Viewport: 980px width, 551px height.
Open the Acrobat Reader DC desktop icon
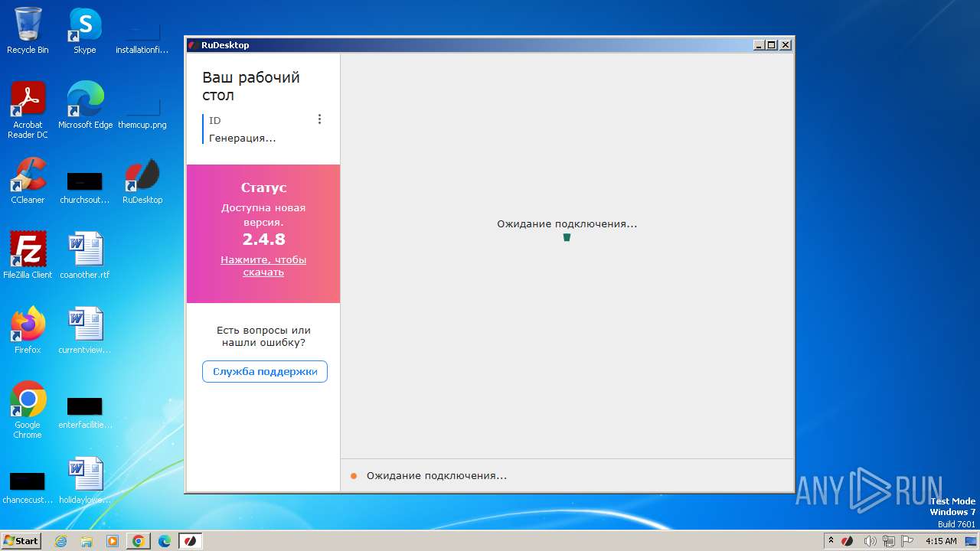point(28,110)
